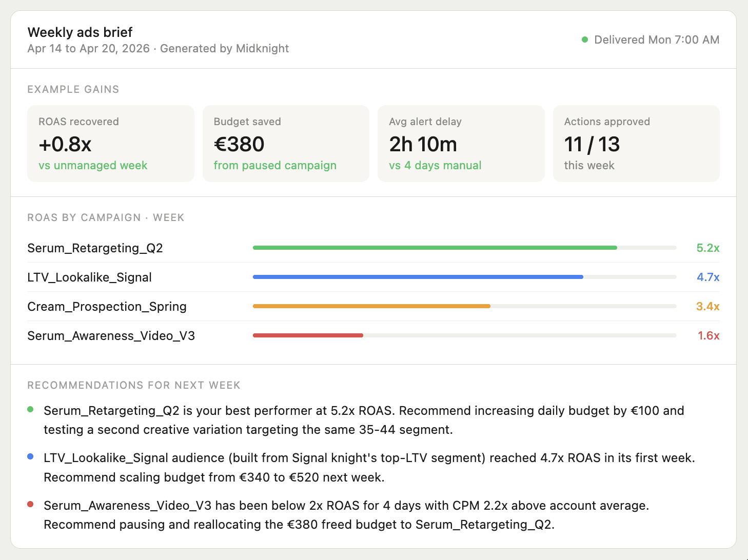Click the Actions approved metric card

[x=636, y=144]
